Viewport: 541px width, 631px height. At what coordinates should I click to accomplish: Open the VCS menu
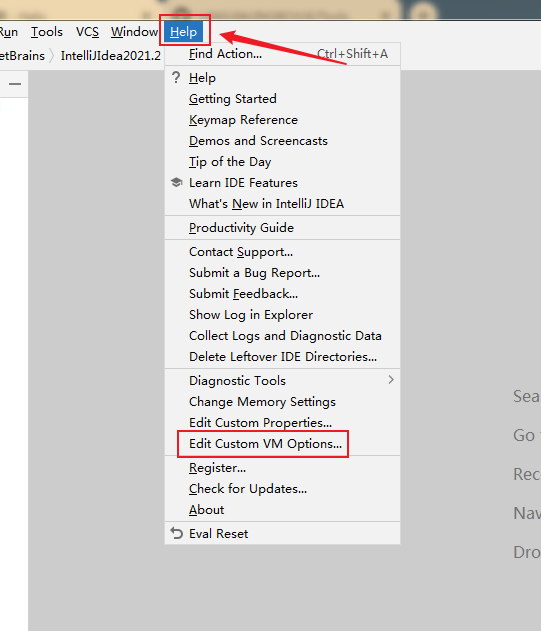click(87, 31)
